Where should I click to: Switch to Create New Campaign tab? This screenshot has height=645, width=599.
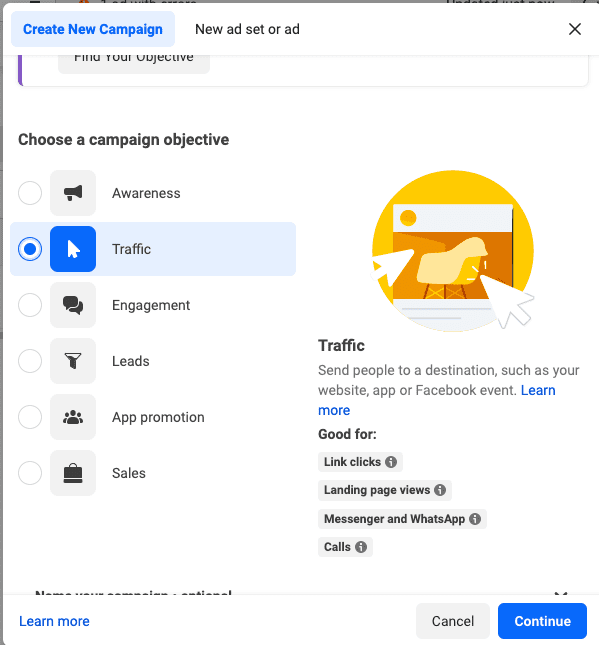point(93,29)
